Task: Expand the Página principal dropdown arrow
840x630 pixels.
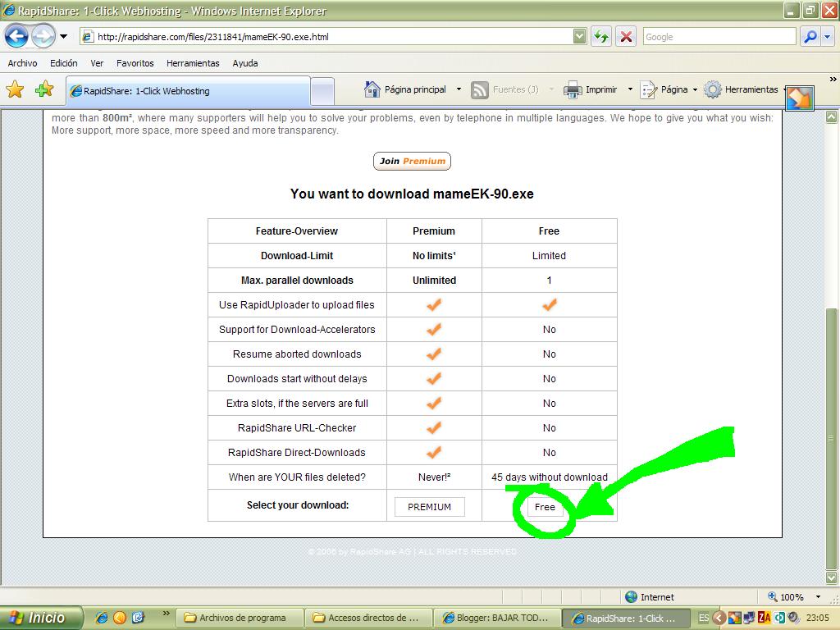Action: tap(459, 89)
